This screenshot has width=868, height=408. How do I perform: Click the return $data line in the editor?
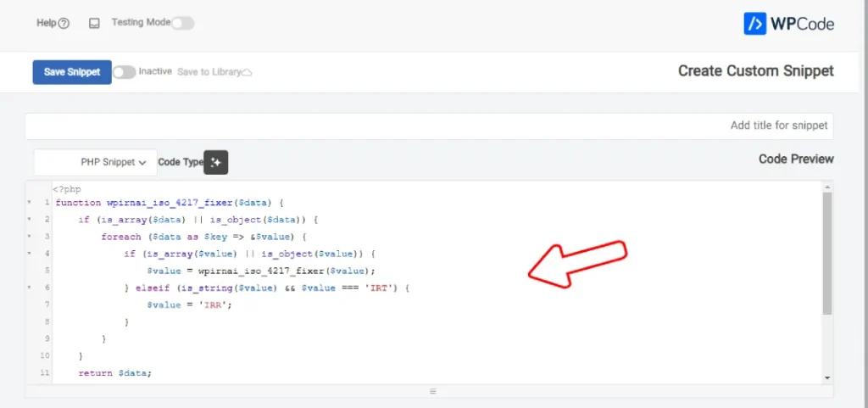pos(114,373)
